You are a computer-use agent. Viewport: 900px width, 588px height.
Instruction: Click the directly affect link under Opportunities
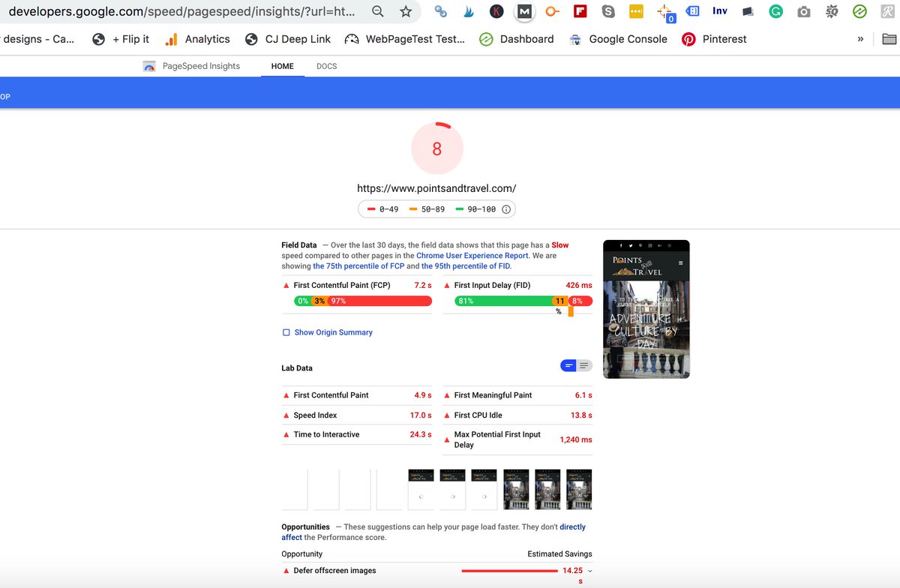pos(432,532)
